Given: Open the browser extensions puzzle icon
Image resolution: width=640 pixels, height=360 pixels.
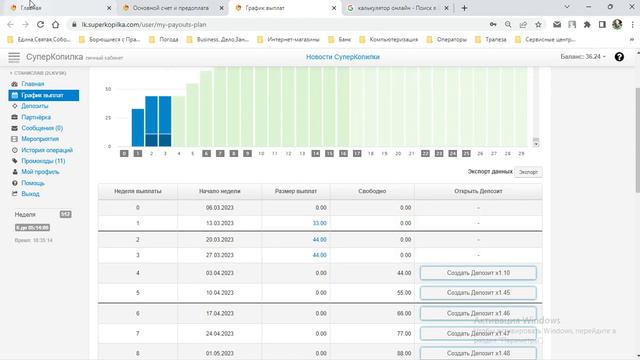Looking at the screenshot, I should (587, 24).
